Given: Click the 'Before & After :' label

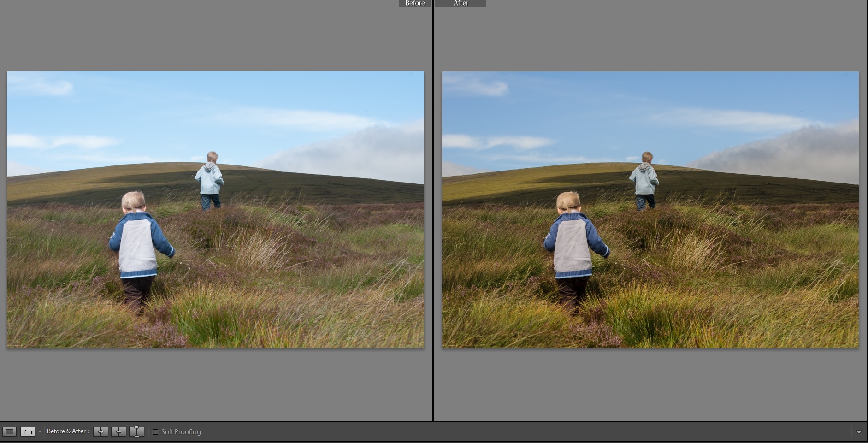Looking at the screenshot, I should point(68,431).
